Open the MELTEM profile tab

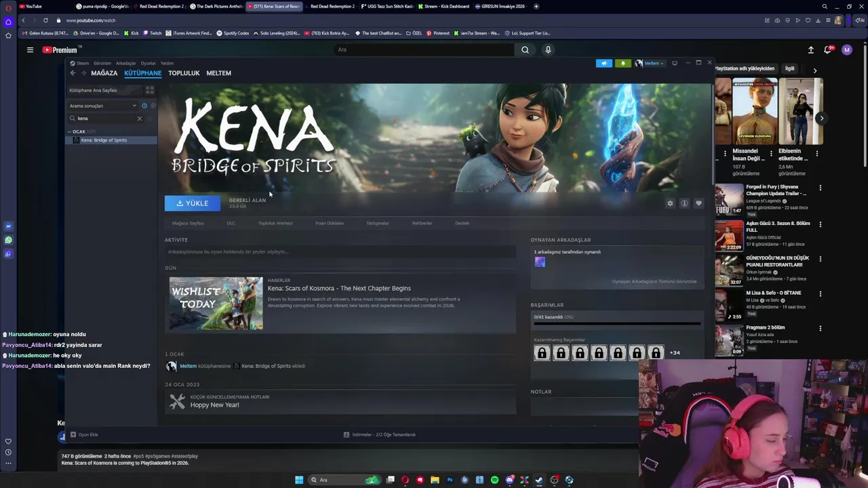coord(218,73)
